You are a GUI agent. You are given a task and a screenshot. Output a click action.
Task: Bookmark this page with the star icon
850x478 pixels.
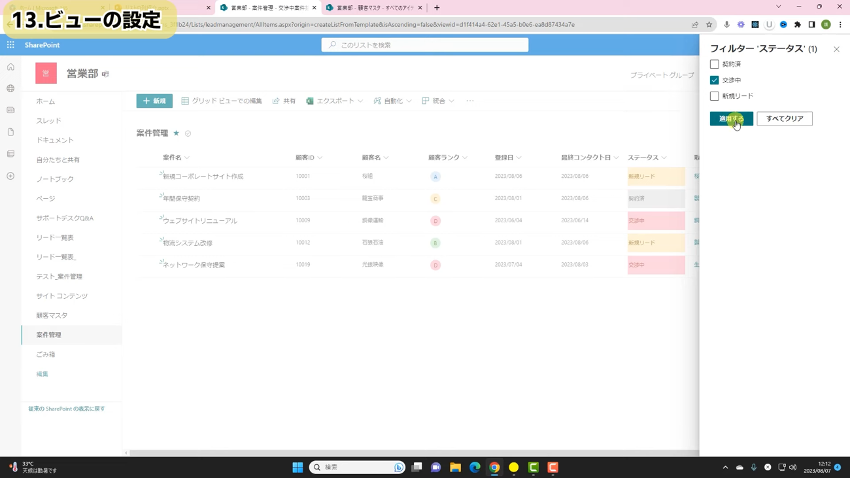pos(709,24)
